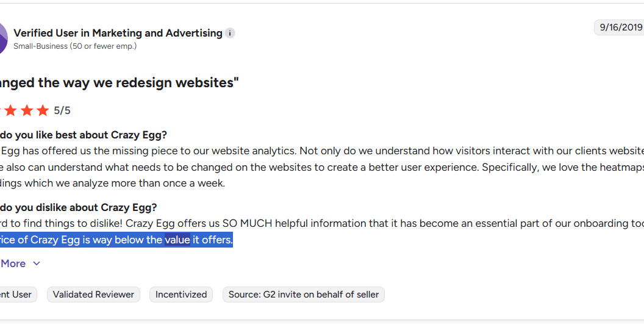Expand the review with the More link
Image resolution: width=644 pixels, height=325 pixels.
click(13, 263)
